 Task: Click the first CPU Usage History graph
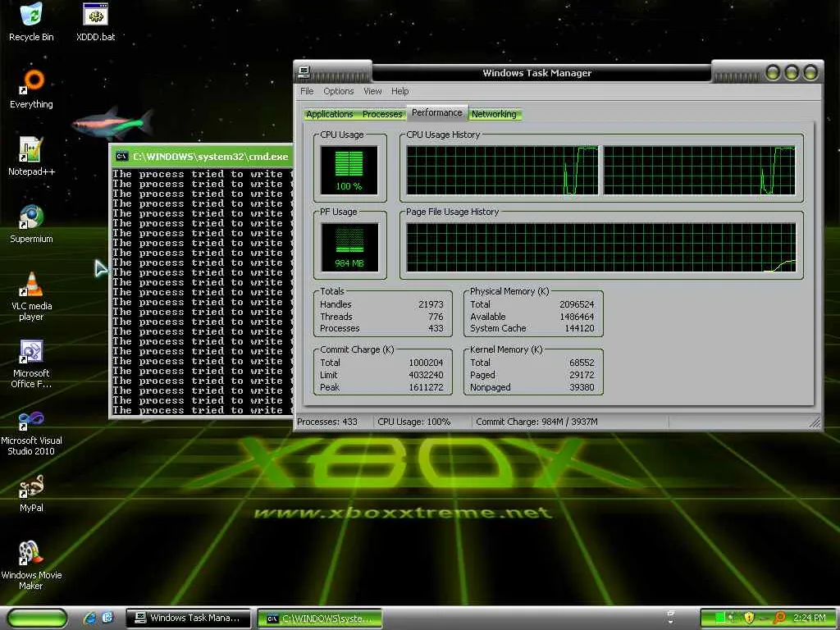click(x=502, y=171)
